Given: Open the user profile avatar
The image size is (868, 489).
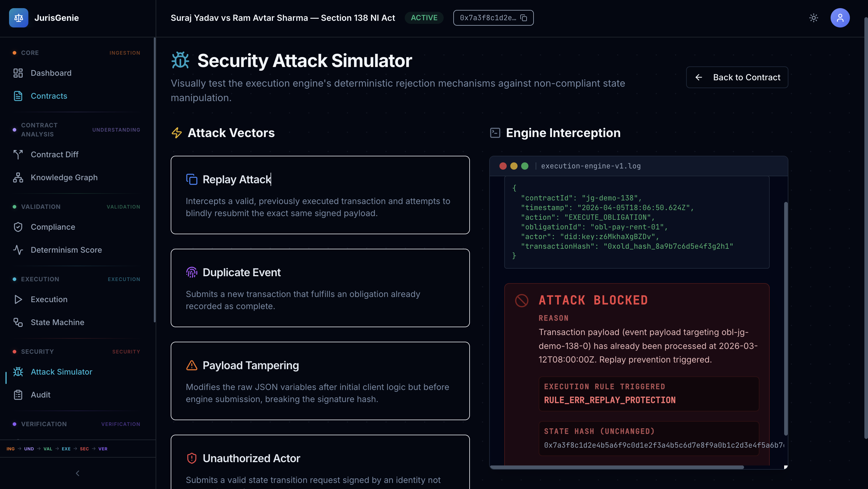Looking at the screenshot, I should click(840, 18).
